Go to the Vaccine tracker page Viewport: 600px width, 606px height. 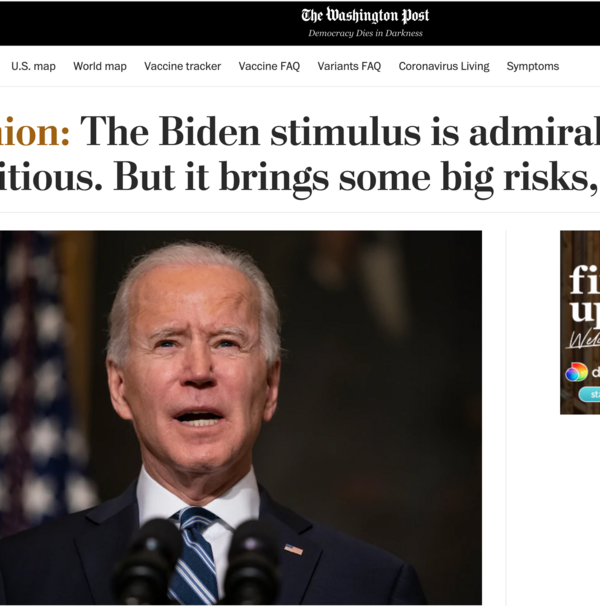[x=182, y=66]
